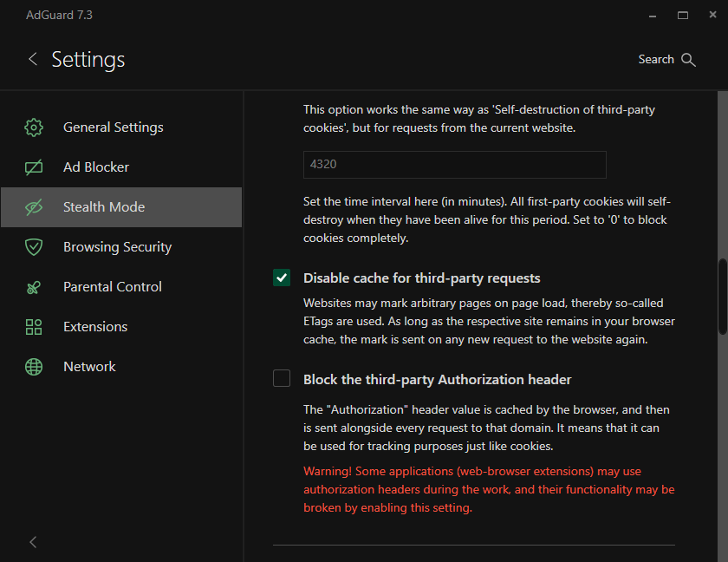Click the Settings page title
The image size is (728, 562).
[x=88, y=59]
